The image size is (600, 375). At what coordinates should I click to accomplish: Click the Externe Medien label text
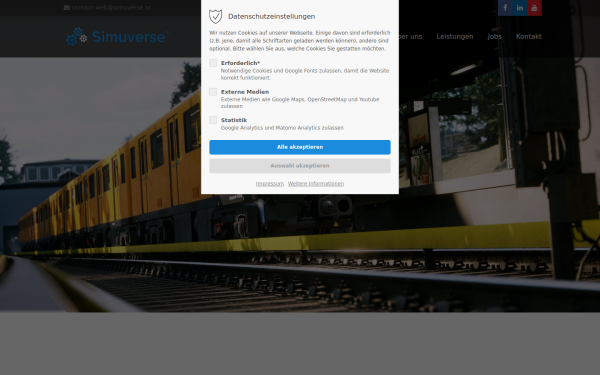(x=245, y=92)
